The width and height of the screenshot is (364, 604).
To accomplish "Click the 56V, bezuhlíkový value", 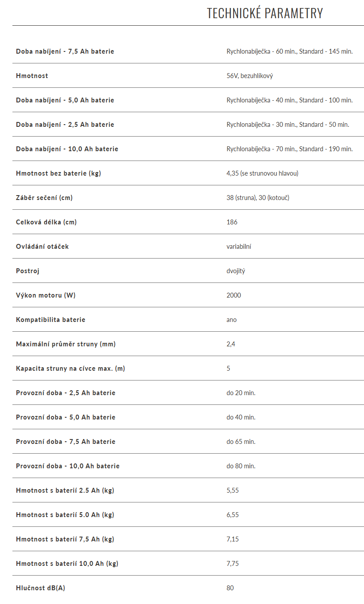I will tap(250, 76).
